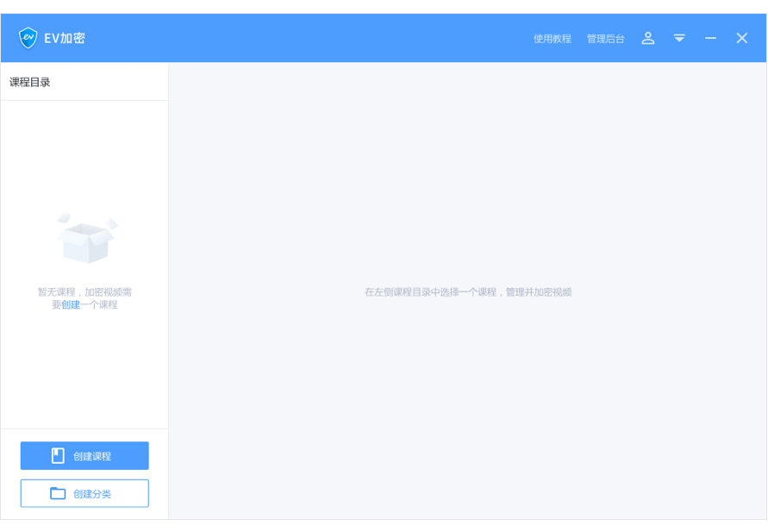
Task: Click the empty box illustration in sidebar
Action: point(87,238)
